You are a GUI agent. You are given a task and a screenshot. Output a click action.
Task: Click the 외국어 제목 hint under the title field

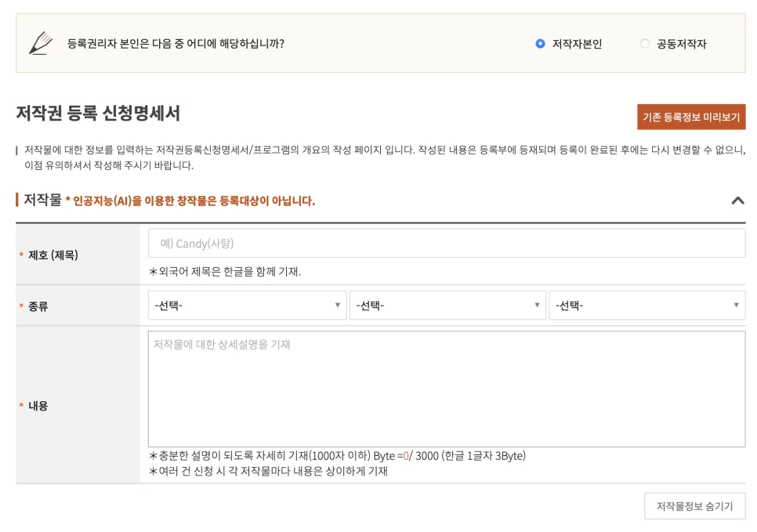pos(225,272)
